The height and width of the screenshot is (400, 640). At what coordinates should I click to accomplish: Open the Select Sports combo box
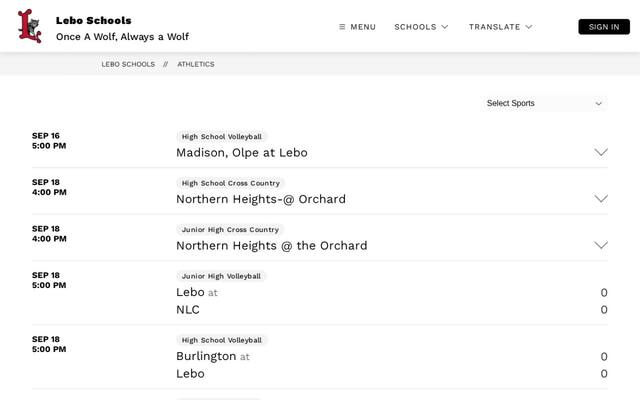[544, 103]
